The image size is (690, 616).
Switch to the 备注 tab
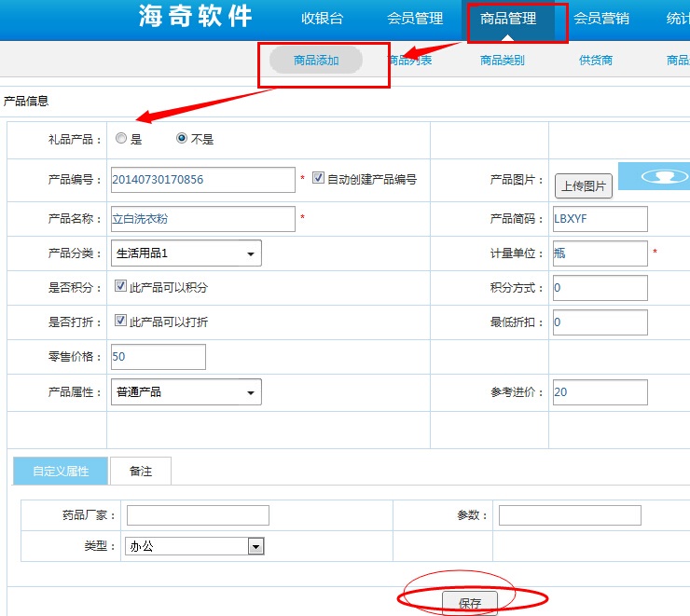click(x=141, y=472)
